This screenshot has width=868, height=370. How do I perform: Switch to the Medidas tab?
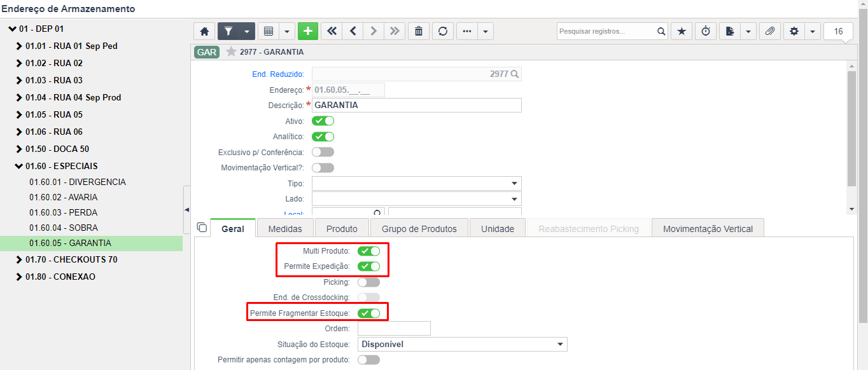pyautogui.click(x=285, y=228)
